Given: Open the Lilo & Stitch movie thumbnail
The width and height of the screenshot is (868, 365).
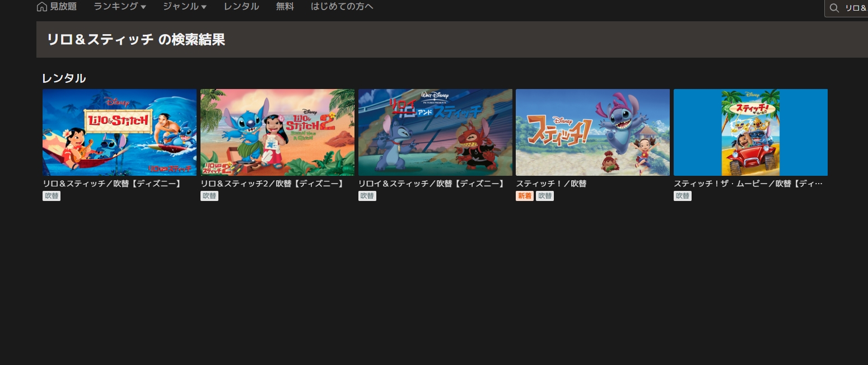Looking at the screenshot, I should 119,132.
